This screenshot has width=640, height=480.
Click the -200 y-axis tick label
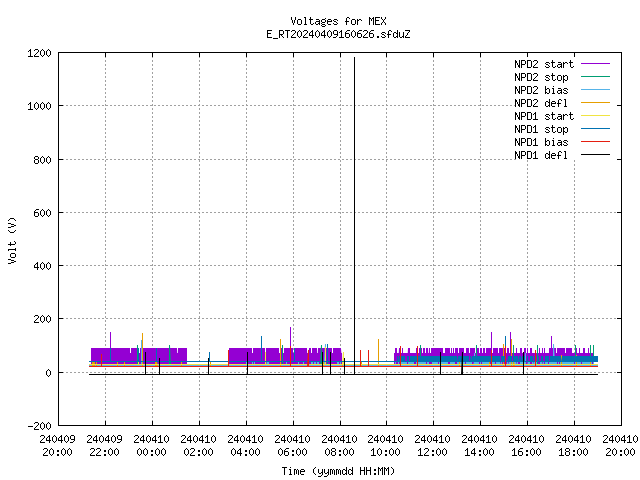point(39,426)
